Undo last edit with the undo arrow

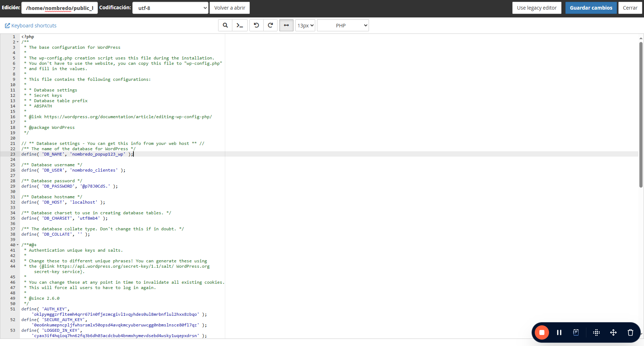(257, 25)
